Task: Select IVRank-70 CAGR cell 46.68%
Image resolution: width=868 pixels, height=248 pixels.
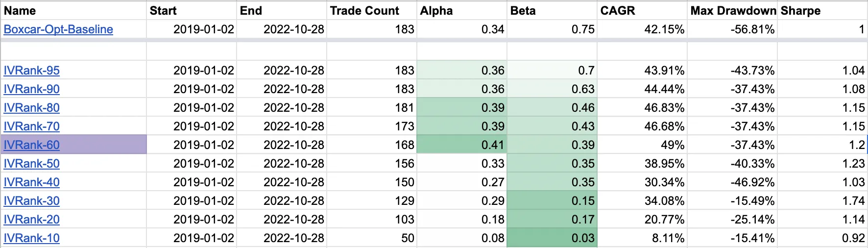Action: point(642,126)
